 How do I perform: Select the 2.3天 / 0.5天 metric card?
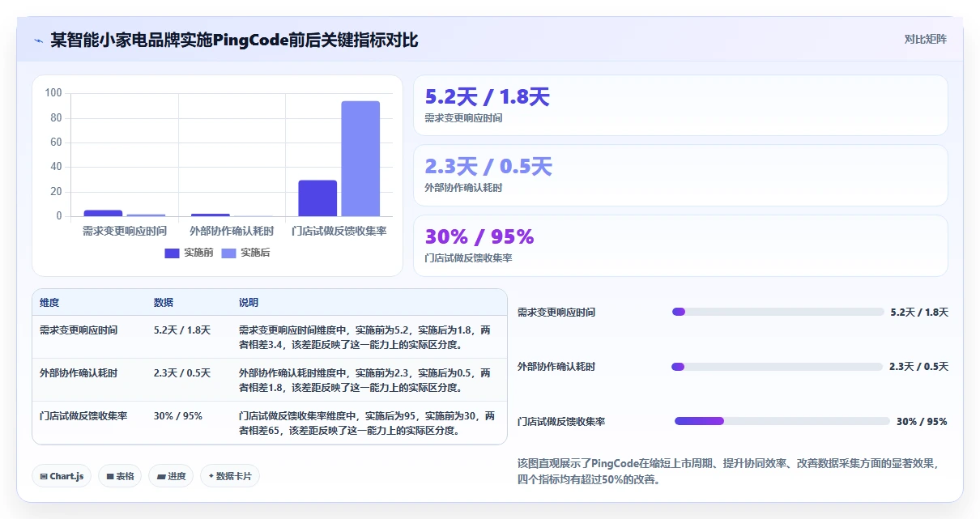pyautogui.click(x=680, y=175)
